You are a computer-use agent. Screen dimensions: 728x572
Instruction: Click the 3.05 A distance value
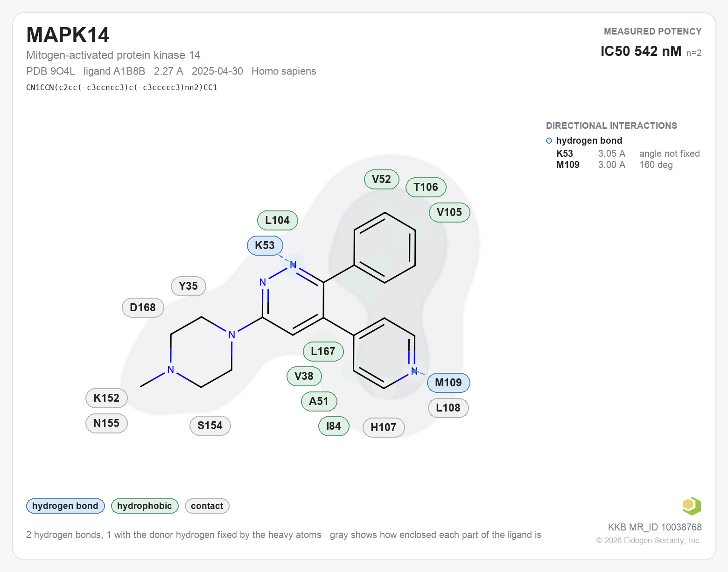[612, 153]
